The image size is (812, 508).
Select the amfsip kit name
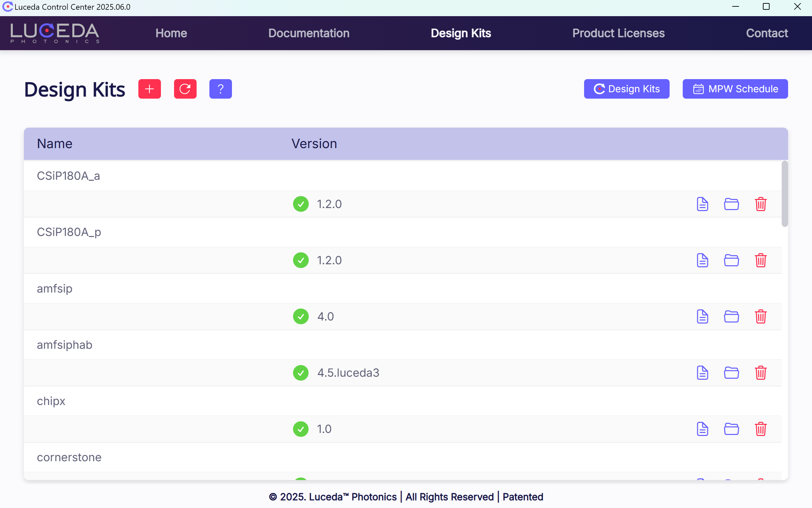coord(55,289)
